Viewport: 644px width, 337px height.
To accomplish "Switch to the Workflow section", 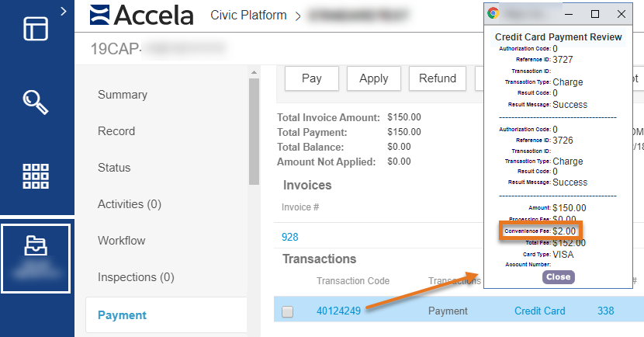I will (121, 241).
